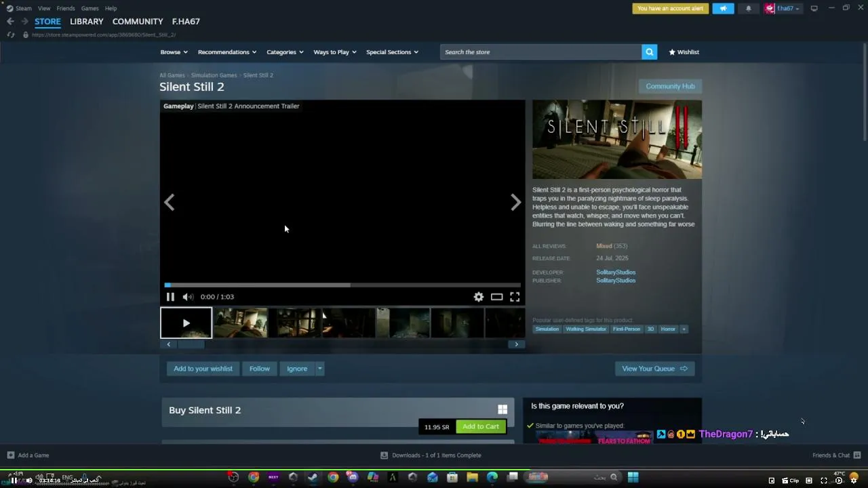Open the notifications bell icon
This screenshot has height=488, width=868.
click(x=749, y=8)
